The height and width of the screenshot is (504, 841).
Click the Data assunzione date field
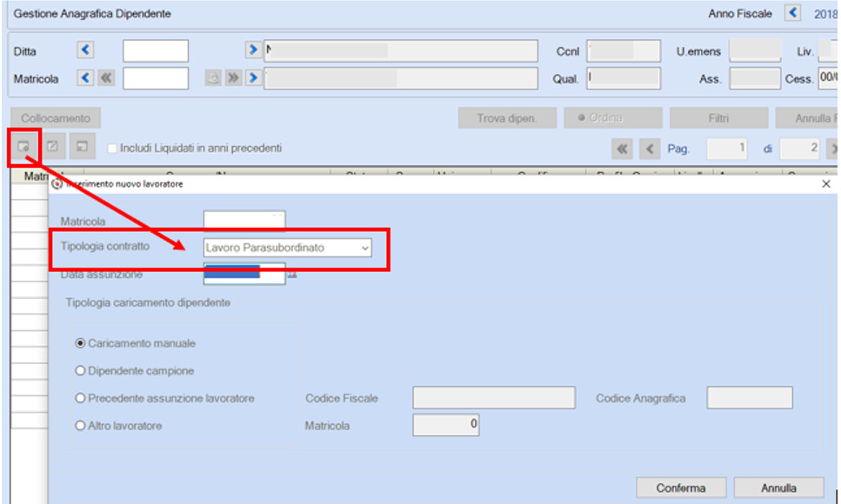tap(244, 274)
